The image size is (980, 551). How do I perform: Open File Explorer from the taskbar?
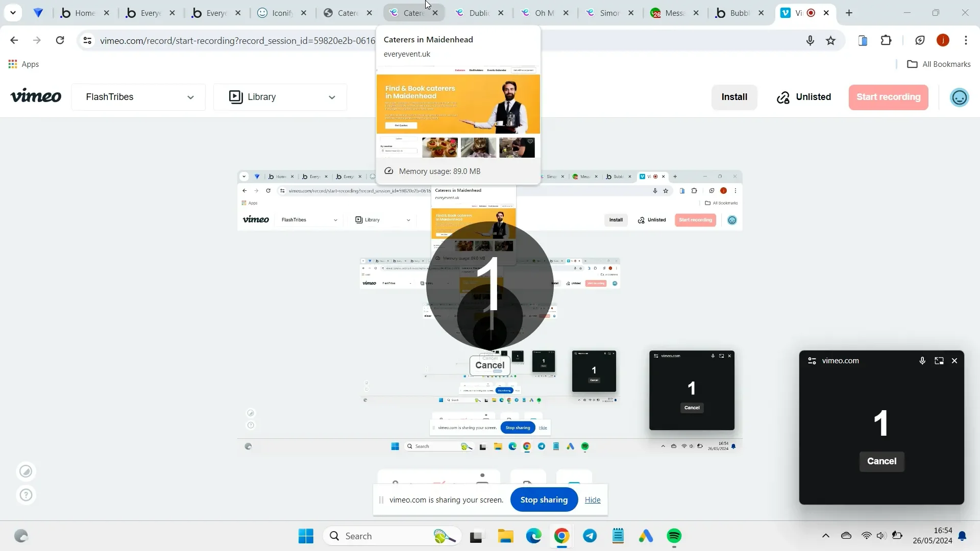tap(505, 536)
